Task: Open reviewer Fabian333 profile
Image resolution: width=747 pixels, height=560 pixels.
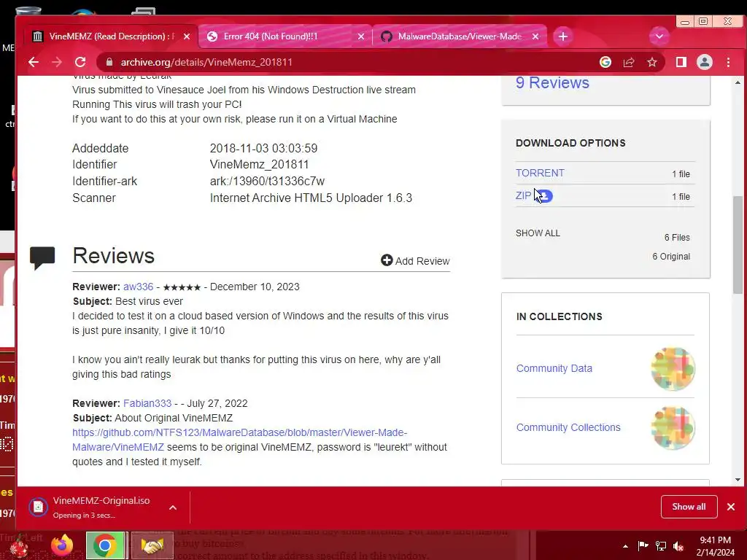Action: pos(147,403)
